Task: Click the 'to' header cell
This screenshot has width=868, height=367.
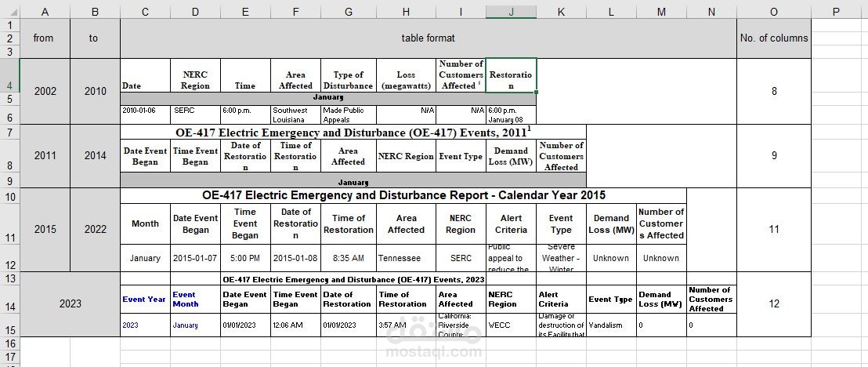Action: (95, 38)
